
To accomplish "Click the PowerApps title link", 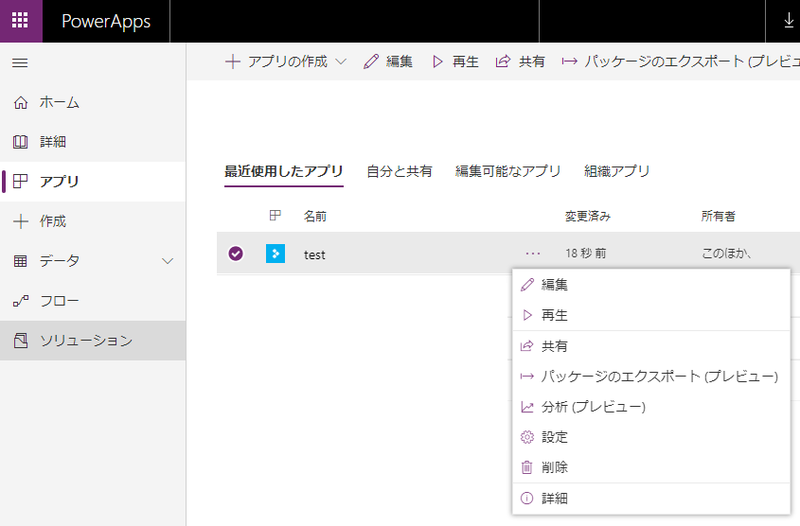I will [x=106, y=21].
